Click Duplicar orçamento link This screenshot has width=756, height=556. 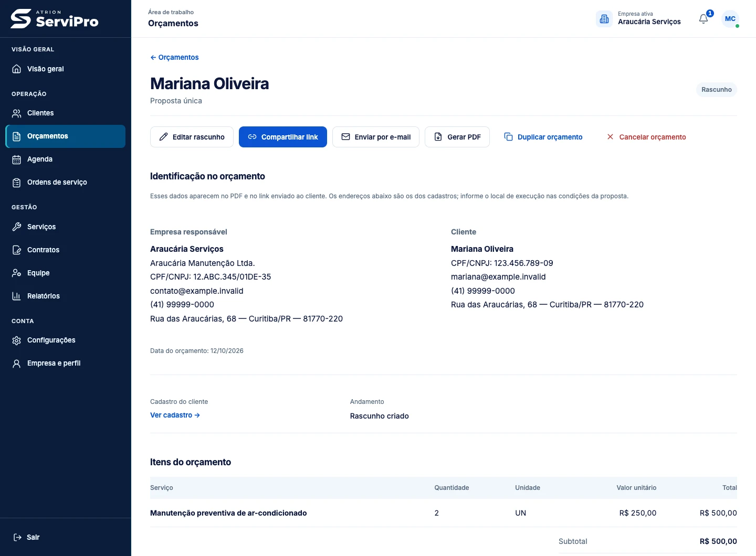coord(543,137)
